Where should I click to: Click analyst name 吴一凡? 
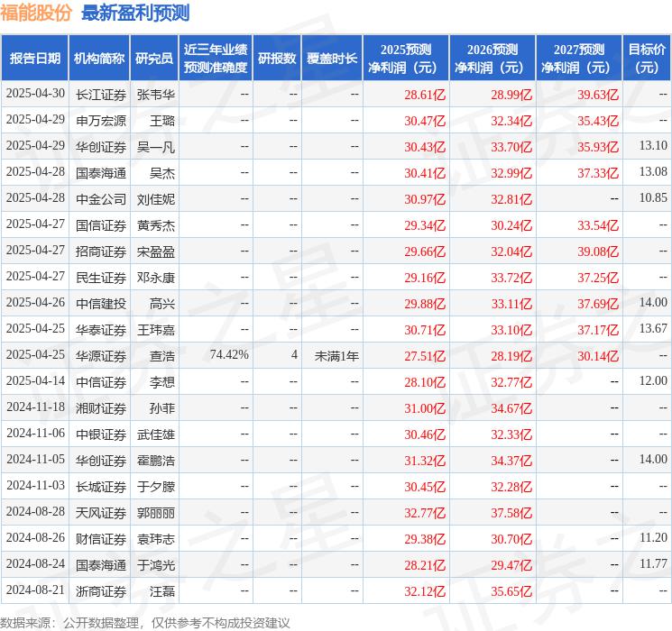pos(155,147)
